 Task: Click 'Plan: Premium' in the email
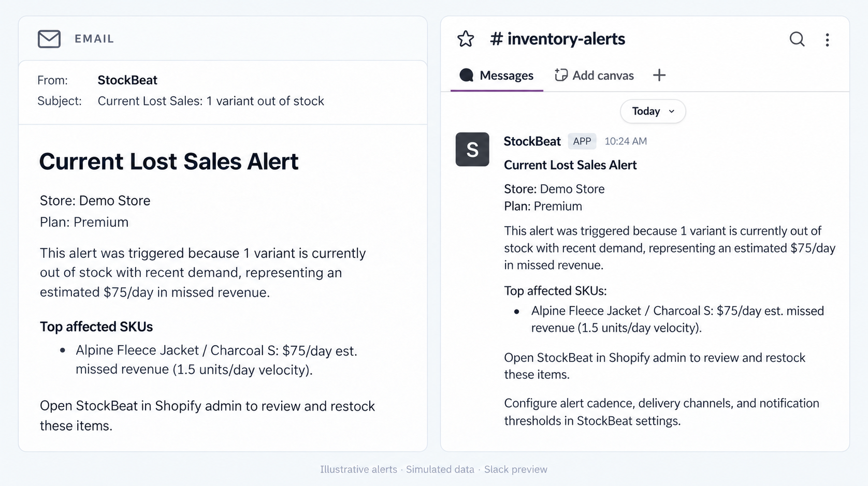pos(84,223)
